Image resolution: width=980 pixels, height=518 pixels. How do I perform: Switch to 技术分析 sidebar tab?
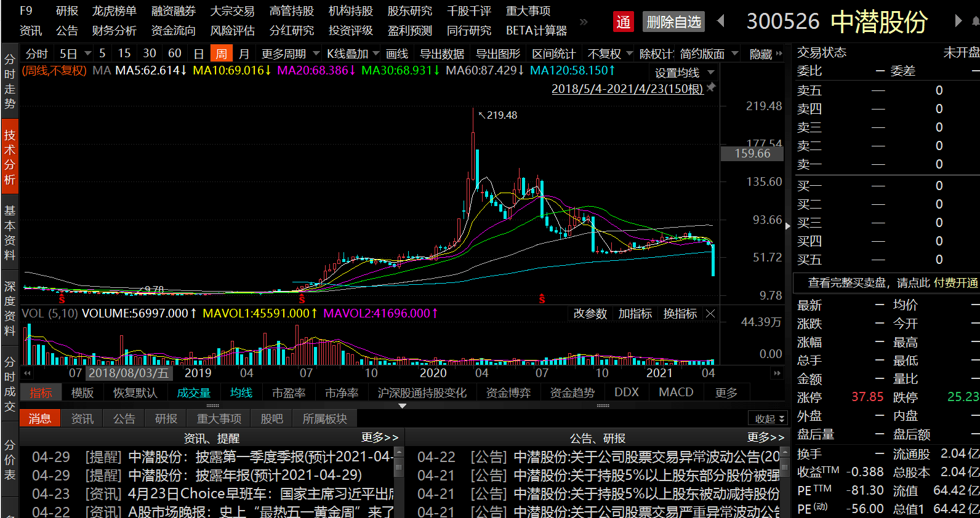pos(10,157)
